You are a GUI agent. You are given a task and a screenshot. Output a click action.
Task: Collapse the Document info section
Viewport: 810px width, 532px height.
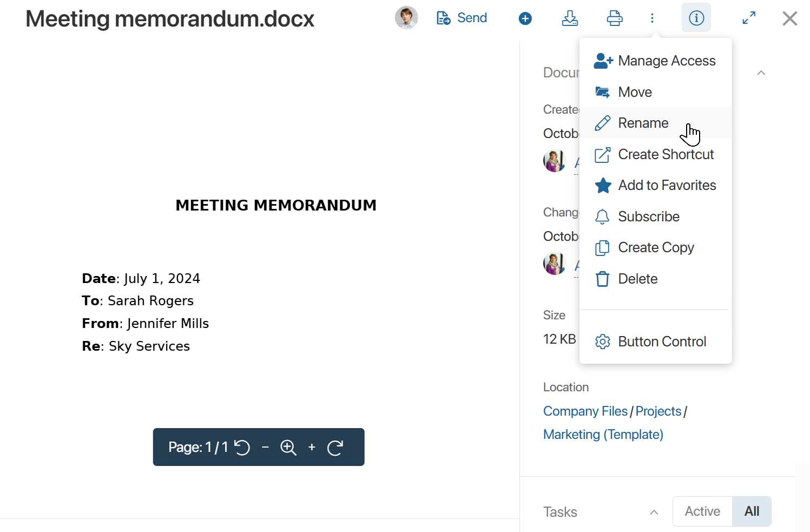point(761,73)
